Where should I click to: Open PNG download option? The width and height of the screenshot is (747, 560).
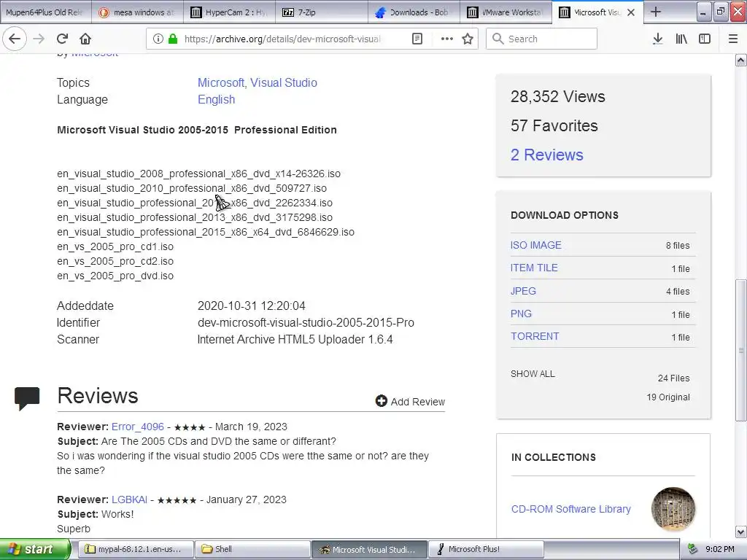point(521,314)
